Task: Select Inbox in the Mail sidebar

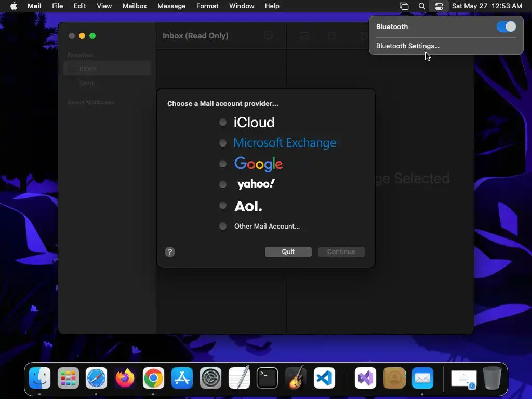Action: click(x=107, y=68)
